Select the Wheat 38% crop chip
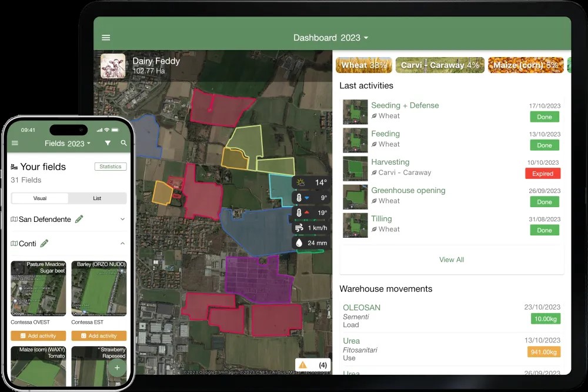This screenshot has width=588, height=392. (x=363, y=65)
